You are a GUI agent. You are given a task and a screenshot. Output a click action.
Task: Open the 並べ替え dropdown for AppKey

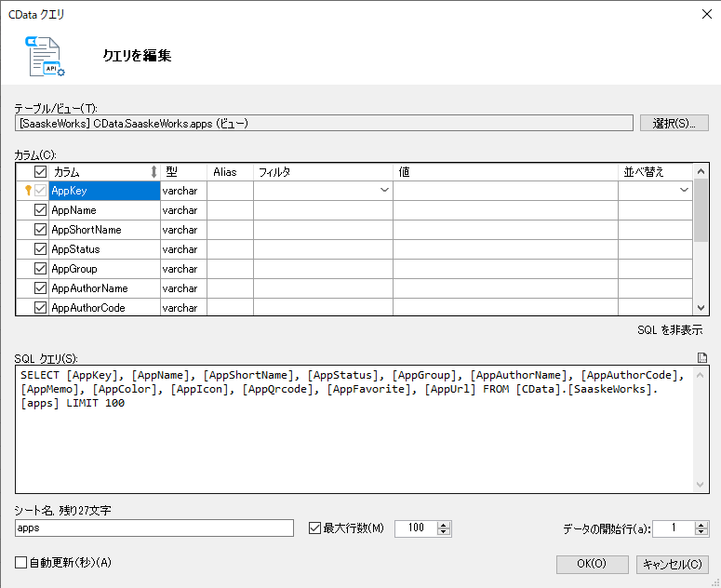tap(684, 191)
